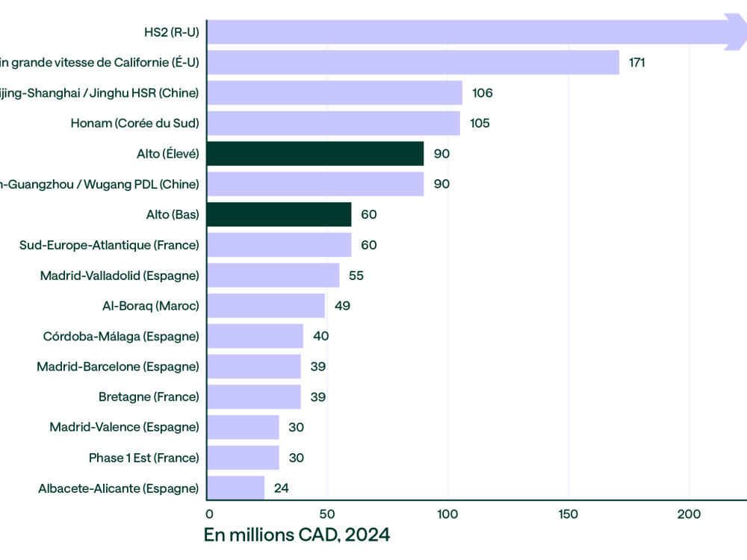Click the HS2 (R-U) row label

coord(172,32)
